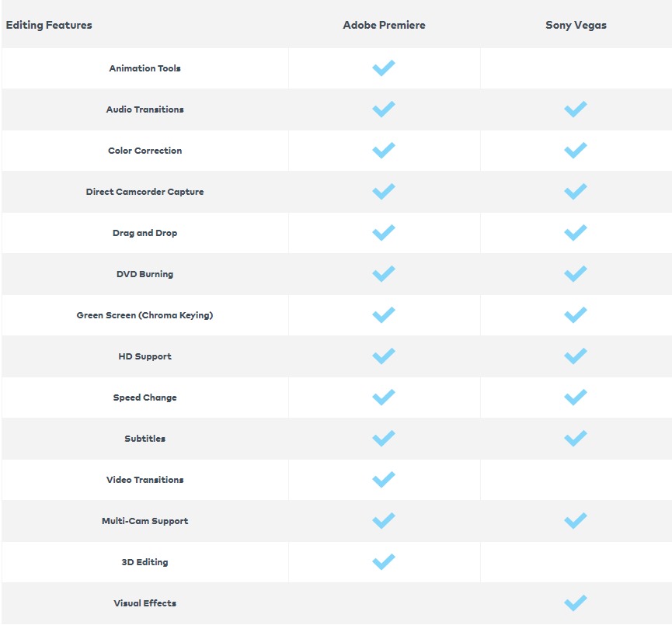Click Adobe Premiere's 3D Editing checkmark

pos(384,561)
